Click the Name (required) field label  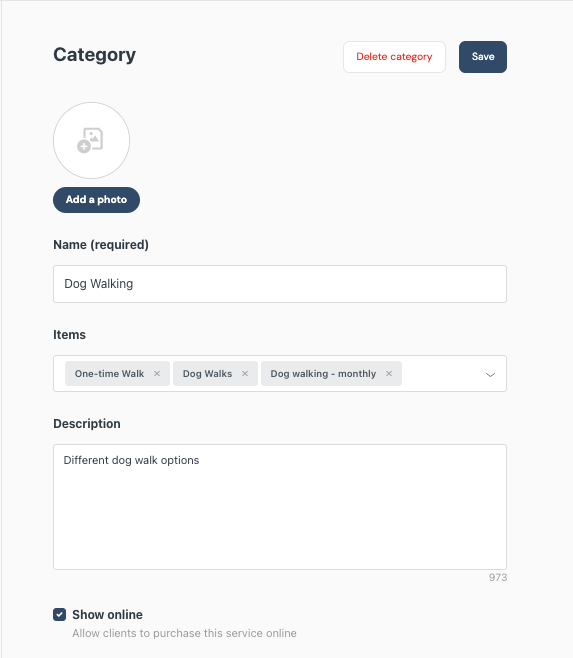101,245
